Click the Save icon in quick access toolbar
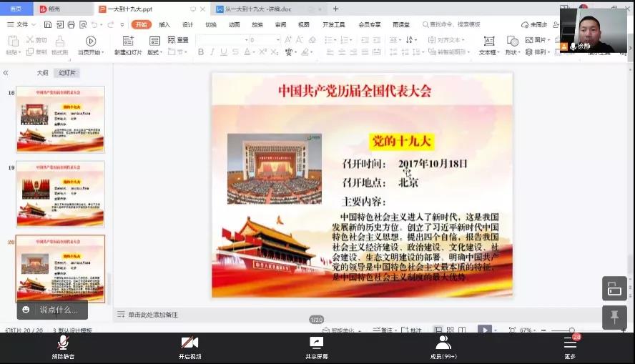The image size is (635, 364). pos(48,25)
